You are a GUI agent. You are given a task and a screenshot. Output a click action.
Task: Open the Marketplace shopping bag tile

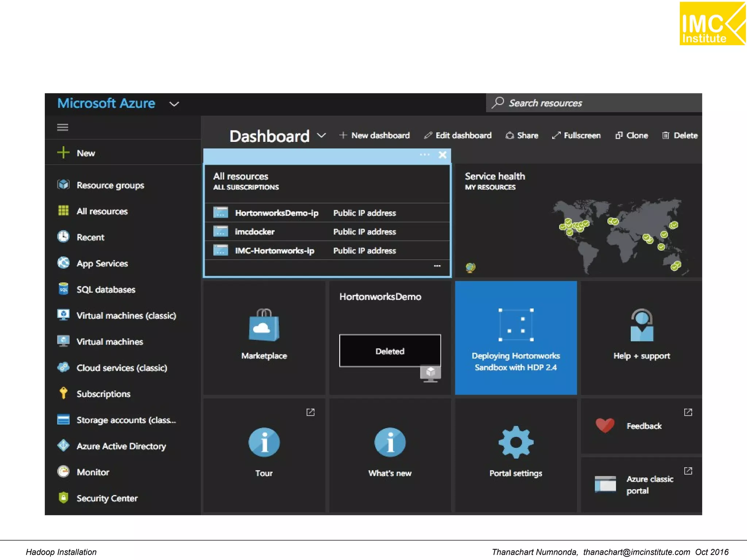pyautogui.click(x=264, y=338)
